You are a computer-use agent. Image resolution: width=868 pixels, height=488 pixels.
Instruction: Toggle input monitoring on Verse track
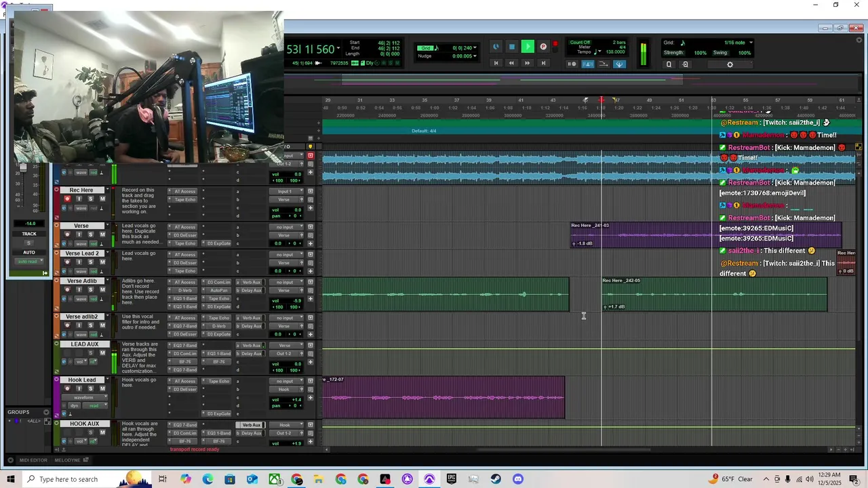(x=79, y=235)
